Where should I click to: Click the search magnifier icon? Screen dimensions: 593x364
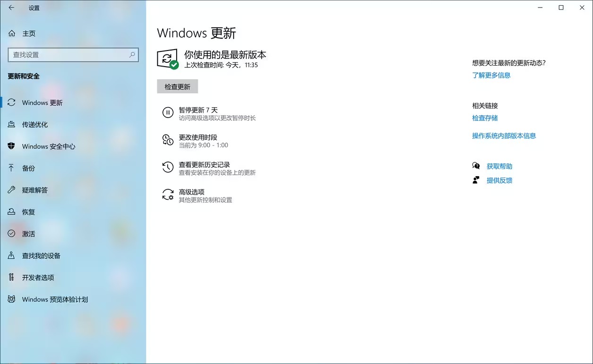132,55
